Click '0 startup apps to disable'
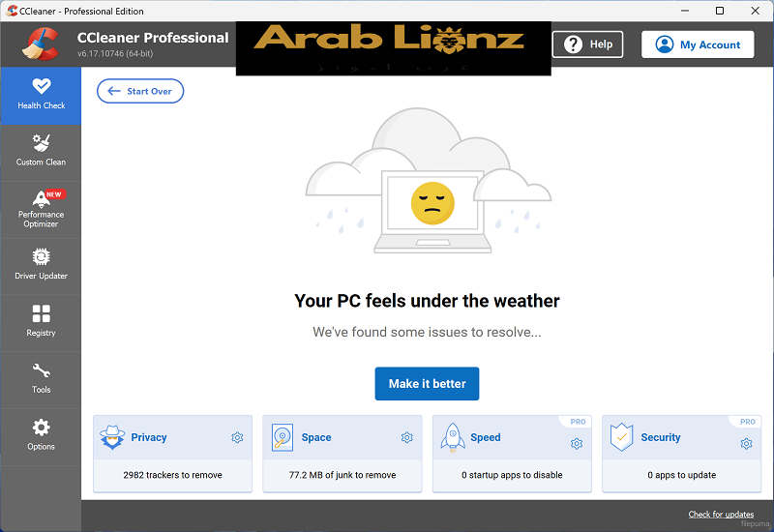The image size is (774, 532). tap(512, 475)
